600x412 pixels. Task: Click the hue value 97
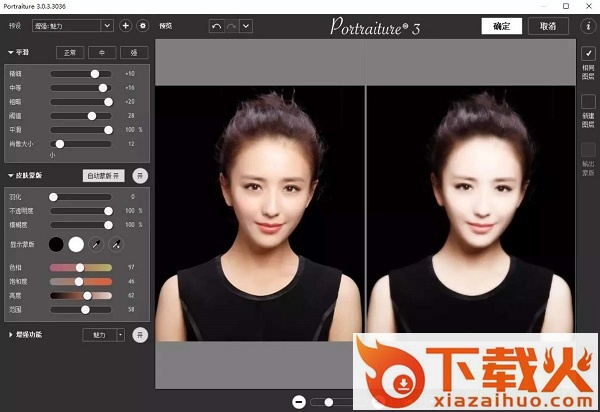131,267
